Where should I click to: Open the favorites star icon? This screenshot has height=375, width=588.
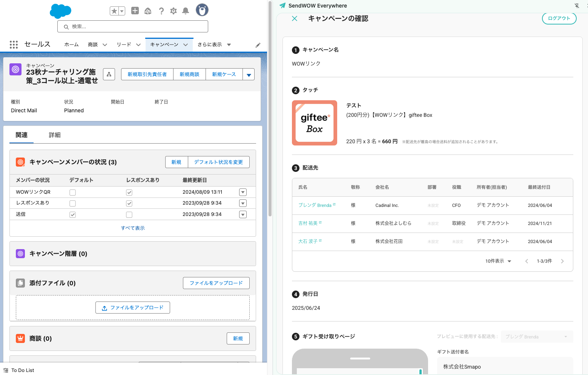point(114,11)
